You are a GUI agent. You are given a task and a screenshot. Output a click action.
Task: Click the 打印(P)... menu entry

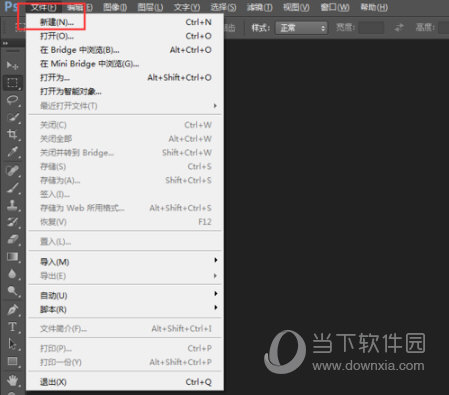coord(125,348)
